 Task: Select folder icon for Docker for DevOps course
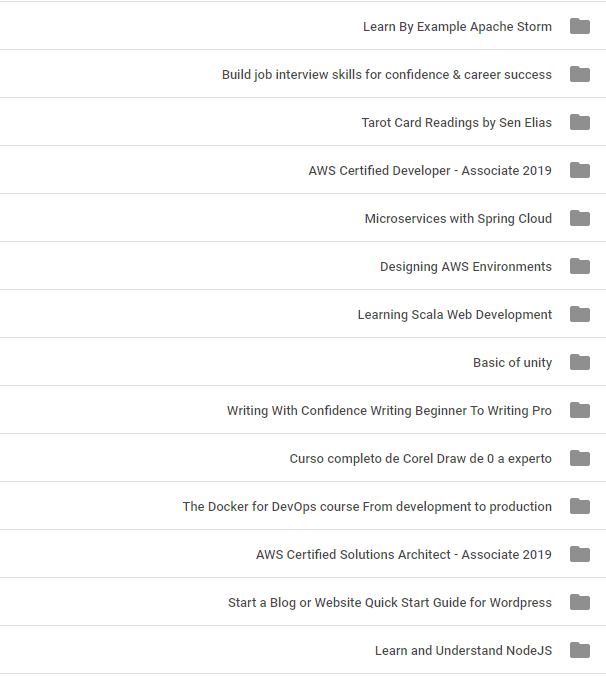580,507
